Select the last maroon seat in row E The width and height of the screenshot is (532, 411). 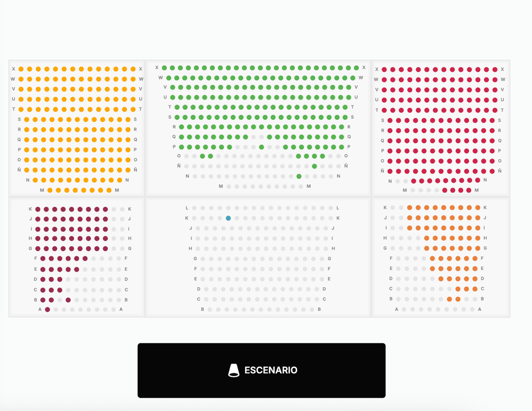pyautogui.click(x=76, y=269)
